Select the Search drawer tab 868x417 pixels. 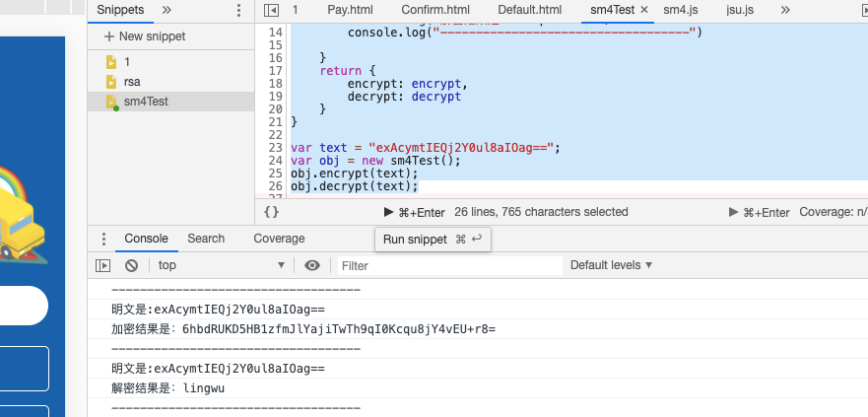206,239
